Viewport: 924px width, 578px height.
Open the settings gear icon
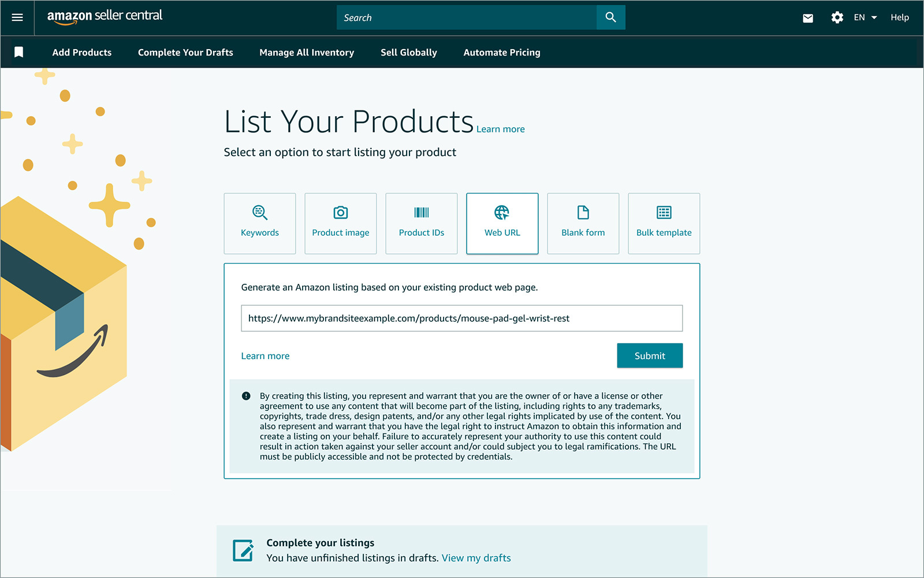(837, 17)
